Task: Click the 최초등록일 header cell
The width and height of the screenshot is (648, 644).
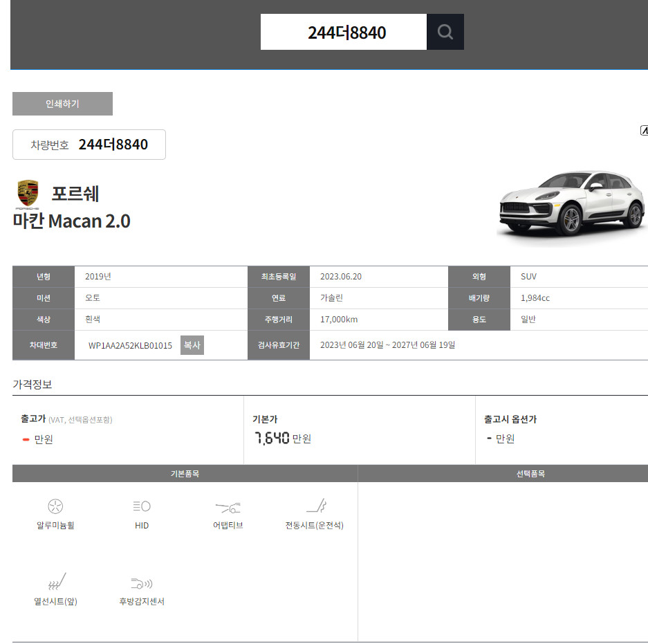Action: pyautogui.click(x=279, y=277)
